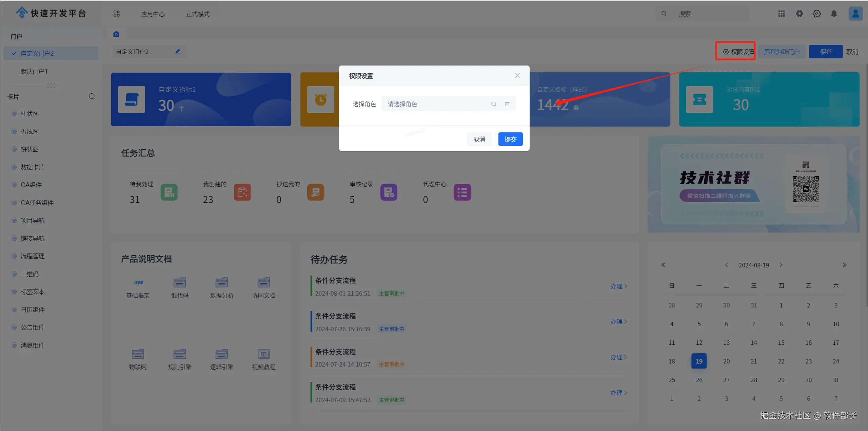Select day 19 in calendar
The image size is (868, 431).
tap(699, 361)
